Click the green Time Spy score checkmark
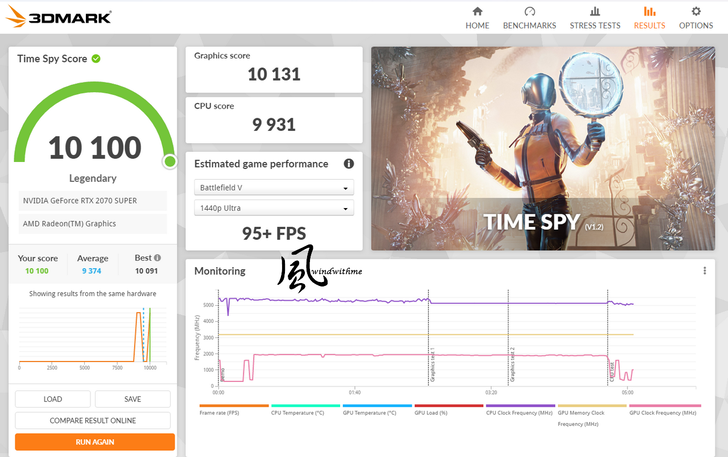Viewport: 728px width, 457px height. pos(96,59)
